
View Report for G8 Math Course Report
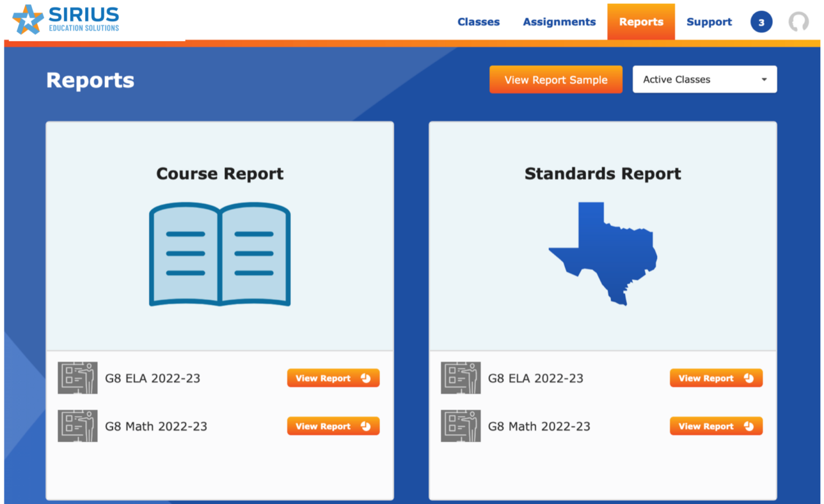[x=333, y=426]
